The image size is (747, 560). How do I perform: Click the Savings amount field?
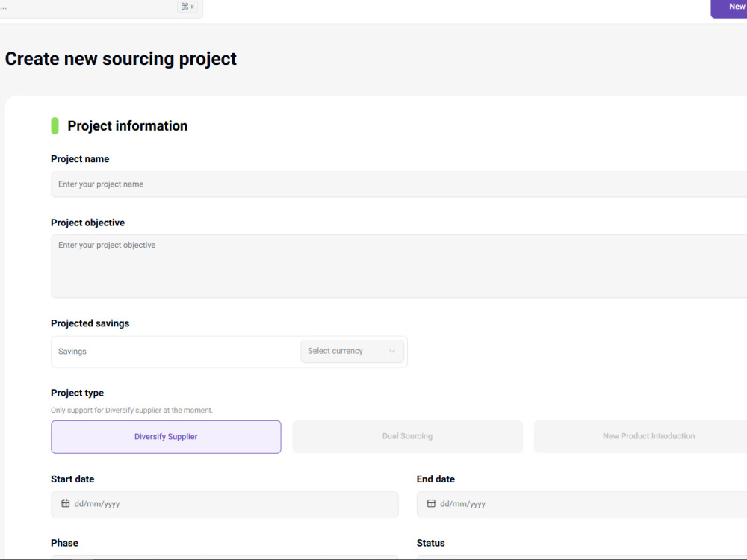[x=176, y=352]
